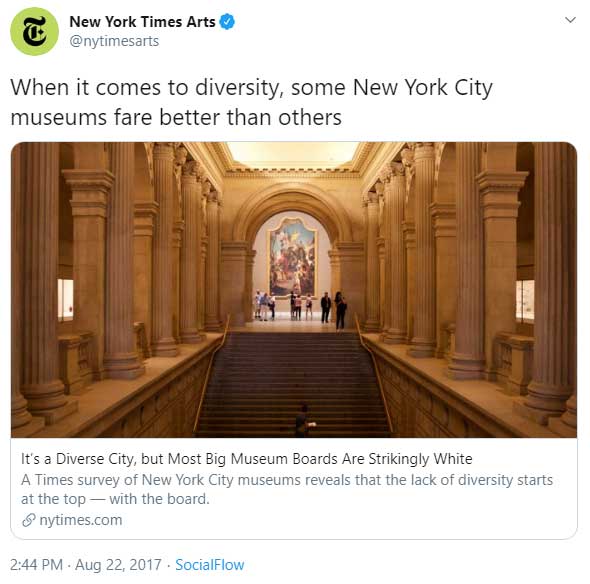Screen dimensions: 590x584
Task: Click the blue verified badge
Action: (227, 21)
